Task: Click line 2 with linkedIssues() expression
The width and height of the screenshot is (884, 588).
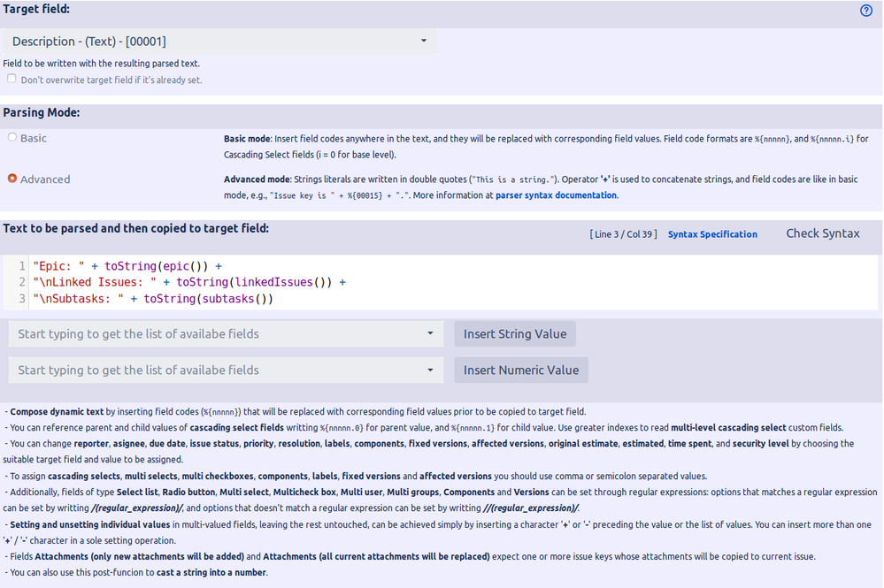Action: coord(189,282)
